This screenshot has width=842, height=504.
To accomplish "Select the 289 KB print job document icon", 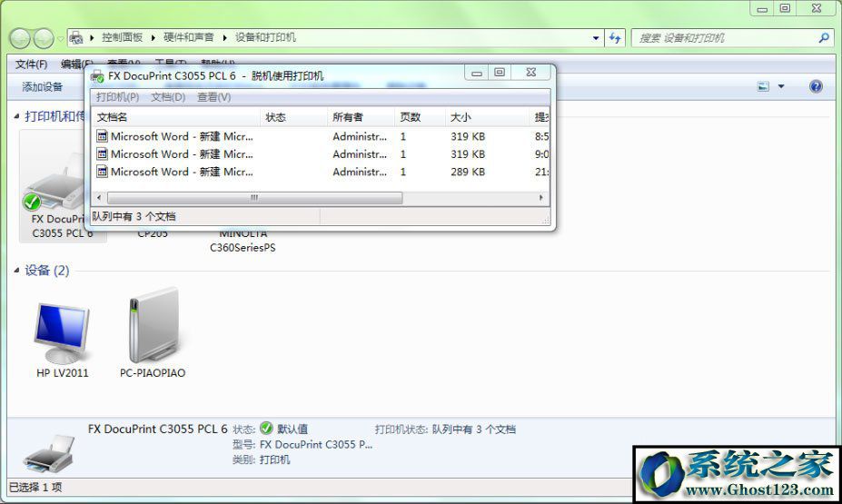I will 102,172.
